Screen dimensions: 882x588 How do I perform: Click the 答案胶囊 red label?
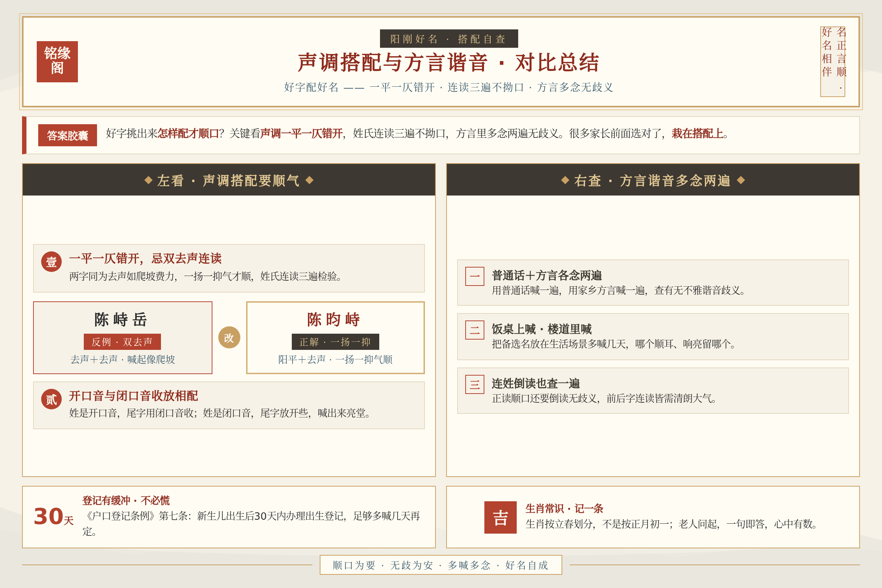pos(68,135)
